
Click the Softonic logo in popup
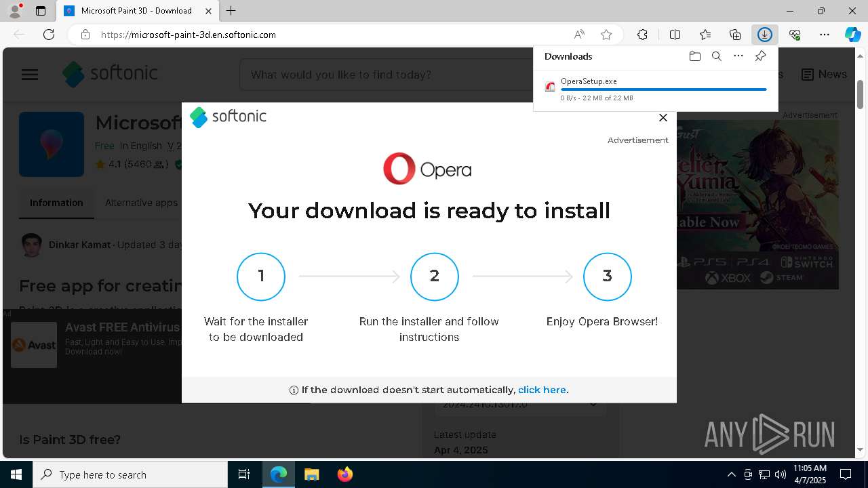point(228,117)
